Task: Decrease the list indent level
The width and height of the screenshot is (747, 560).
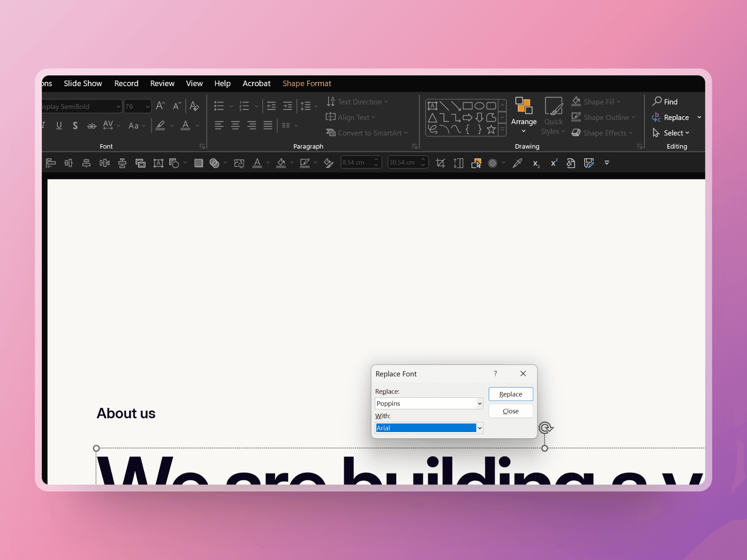Action: [x=271, y=106]
